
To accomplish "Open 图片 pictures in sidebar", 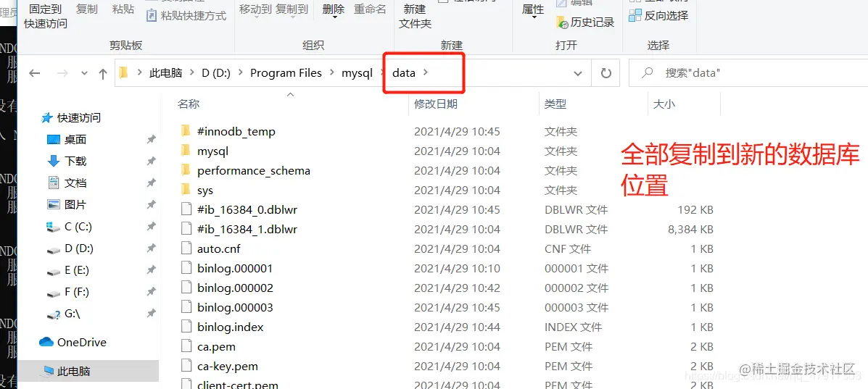I will pos(67,205).
